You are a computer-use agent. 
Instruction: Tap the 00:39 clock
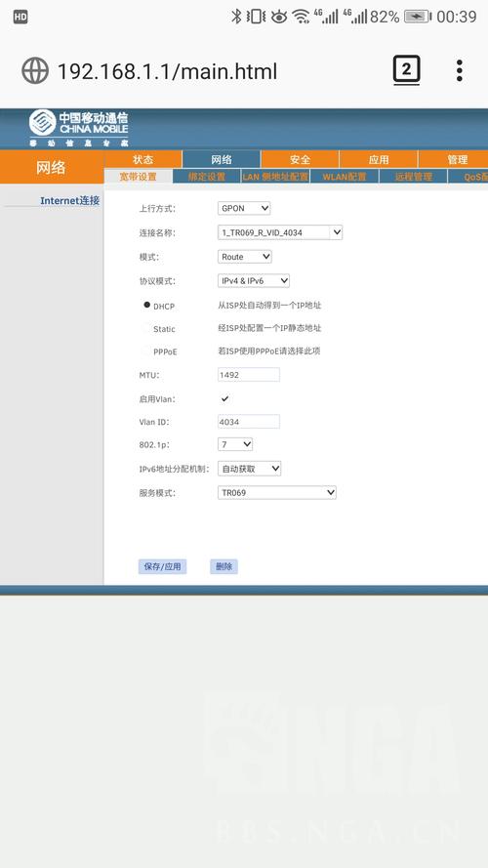point(457,17)
